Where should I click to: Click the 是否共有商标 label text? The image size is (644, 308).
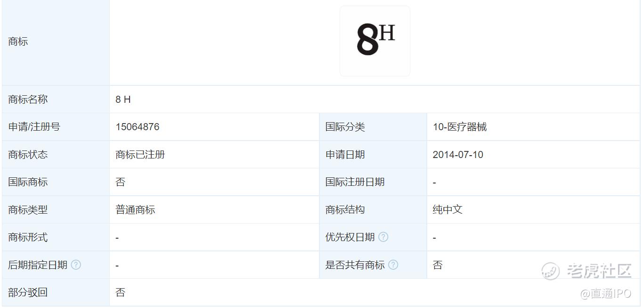tap(355, 265)
